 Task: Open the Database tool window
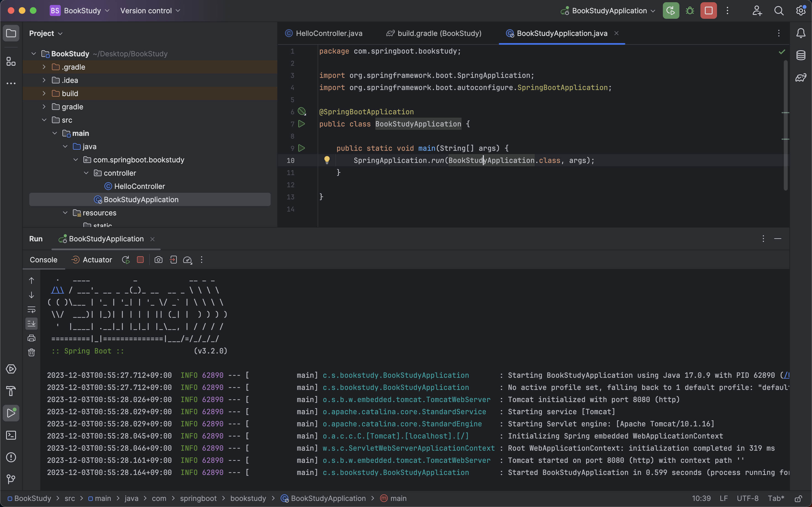pyautogui.click(x=801, y=55)
